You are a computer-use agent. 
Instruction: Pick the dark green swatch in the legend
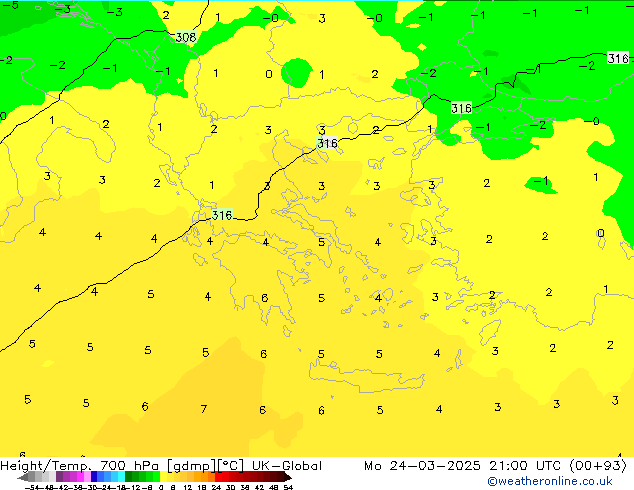[x=129, y=476]
